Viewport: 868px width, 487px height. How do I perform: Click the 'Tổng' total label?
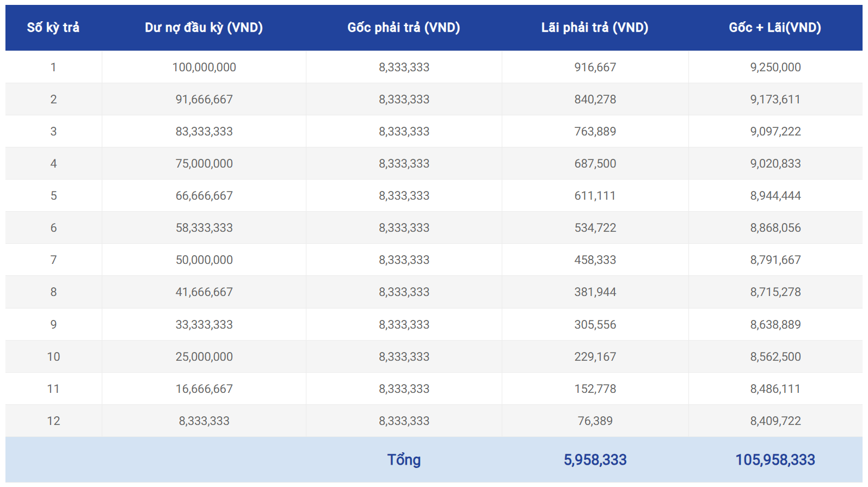[x=404, y=460]
